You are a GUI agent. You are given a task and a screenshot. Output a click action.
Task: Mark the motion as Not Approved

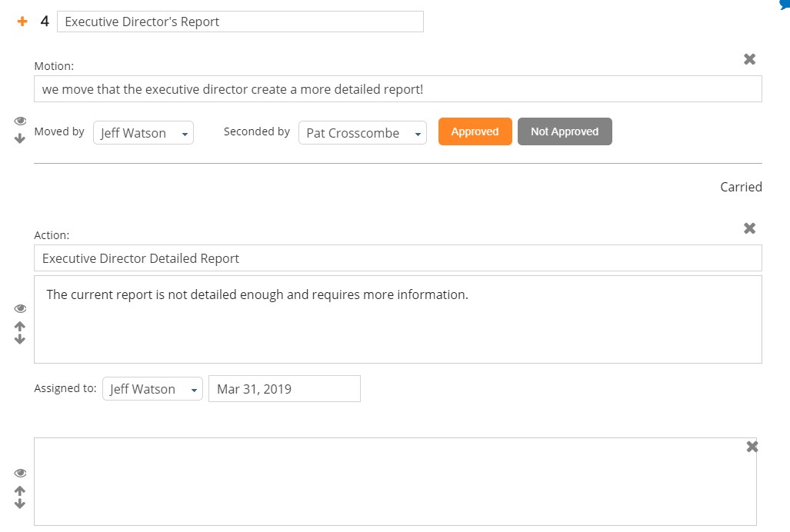tap(565, 131)
